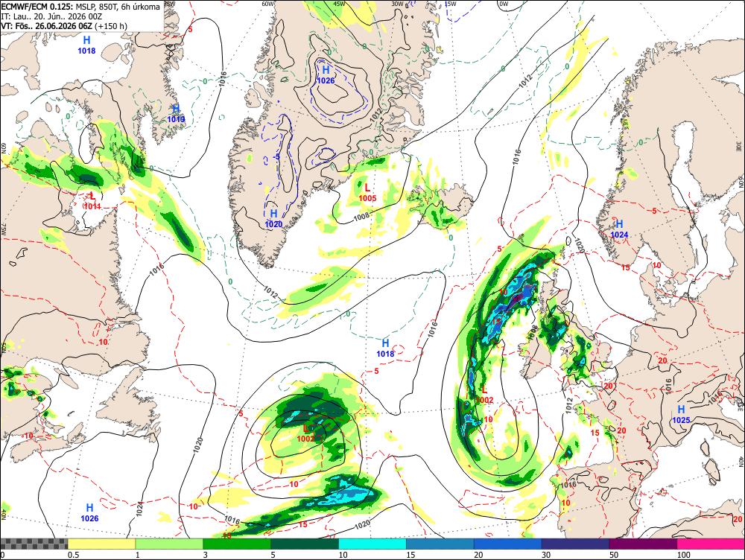Click the royal blue 20–30 mm legend swatch
This screenshot has width=745, height=560.
(508, 544)
